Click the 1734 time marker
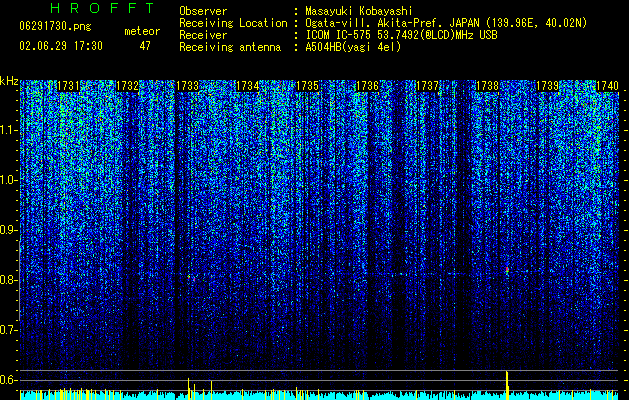The height and width of the screenshot is (400, 629). pyautogui.click(x=248, y=86)
